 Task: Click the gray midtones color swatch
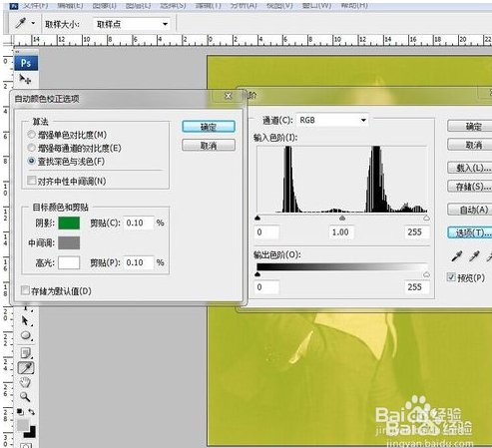point(69,242)
